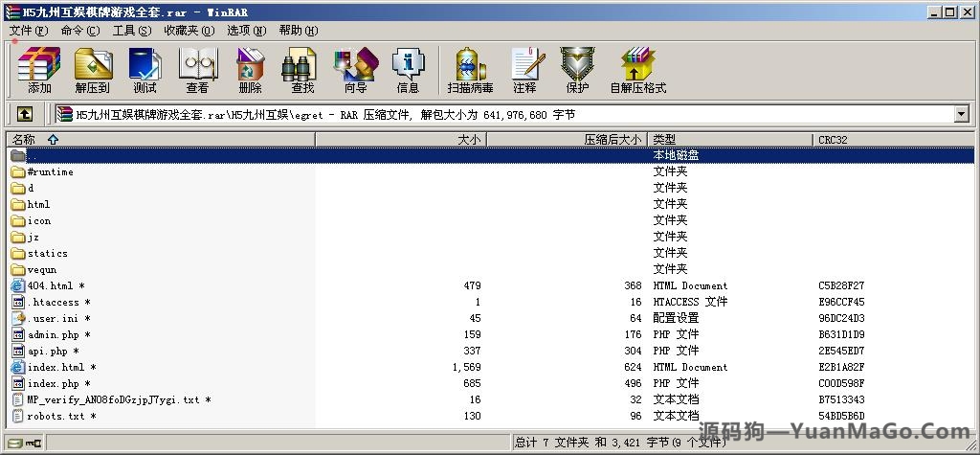Click type '配置设置' cell for .user.ini

tap(676, 318)
